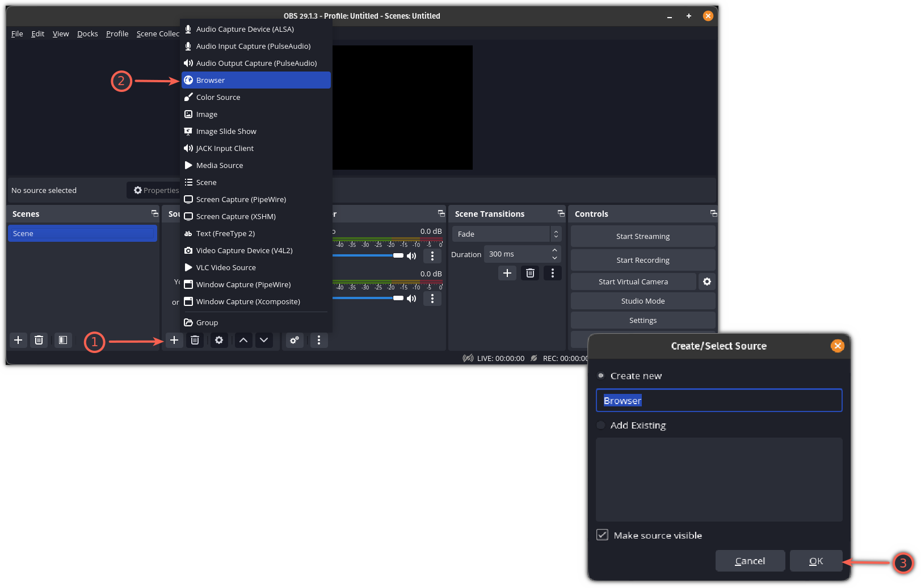The image size is (921, 588).
Task: Click the Browser source name field
Action: click(x=718, y=400)
